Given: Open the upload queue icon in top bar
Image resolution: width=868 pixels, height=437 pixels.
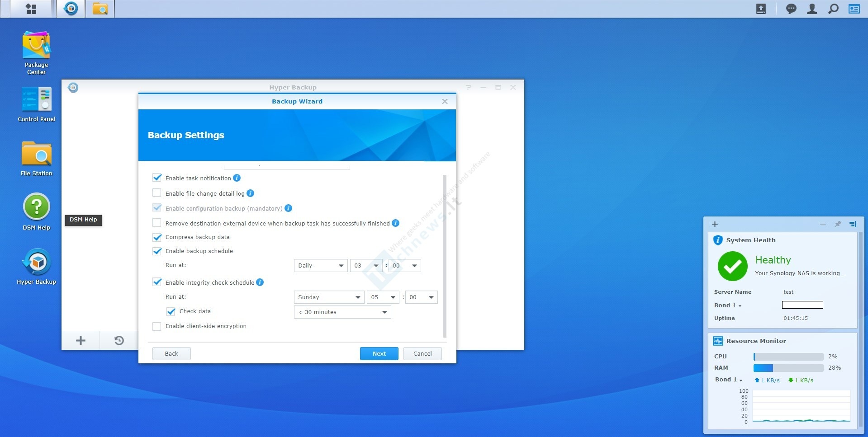Looking at the screenshot, I should point(761,9).
